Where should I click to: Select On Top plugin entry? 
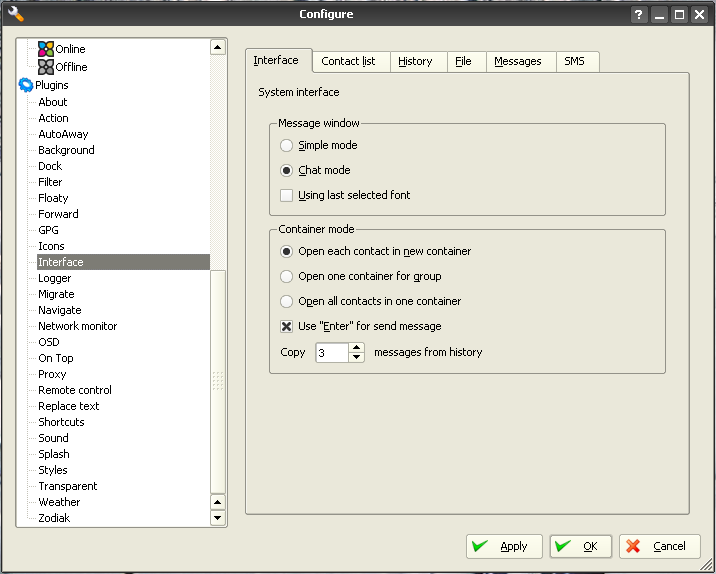point(56,358)
